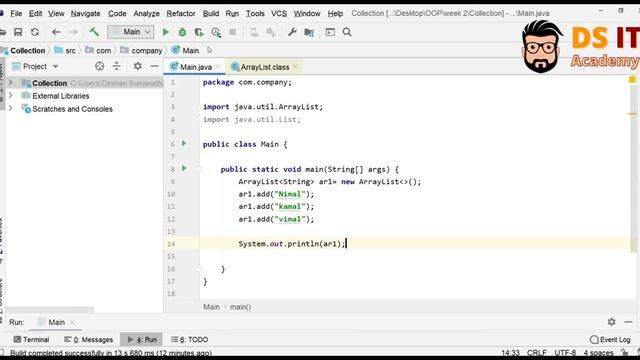
Task: Click UTF-8 encoding in status bar
Action: 565,353
